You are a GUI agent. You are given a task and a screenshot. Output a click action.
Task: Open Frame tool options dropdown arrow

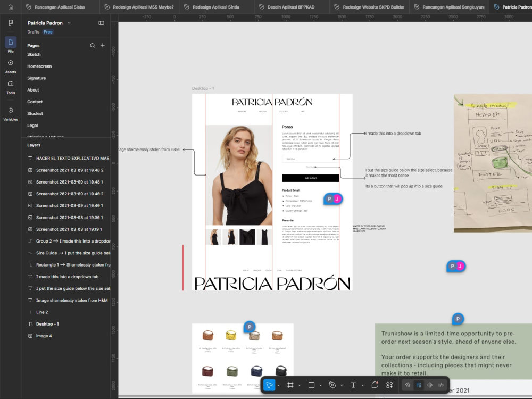point(299,385)
